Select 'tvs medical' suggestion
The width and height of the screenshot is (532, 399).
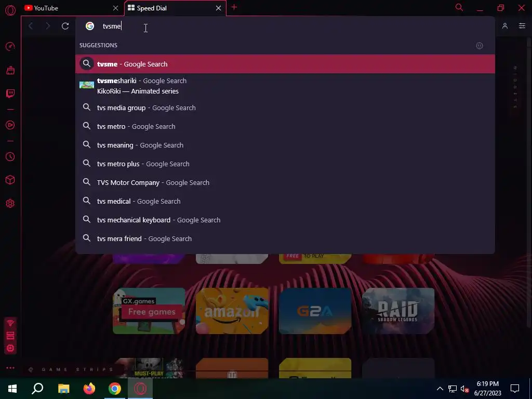coord(285,201)
